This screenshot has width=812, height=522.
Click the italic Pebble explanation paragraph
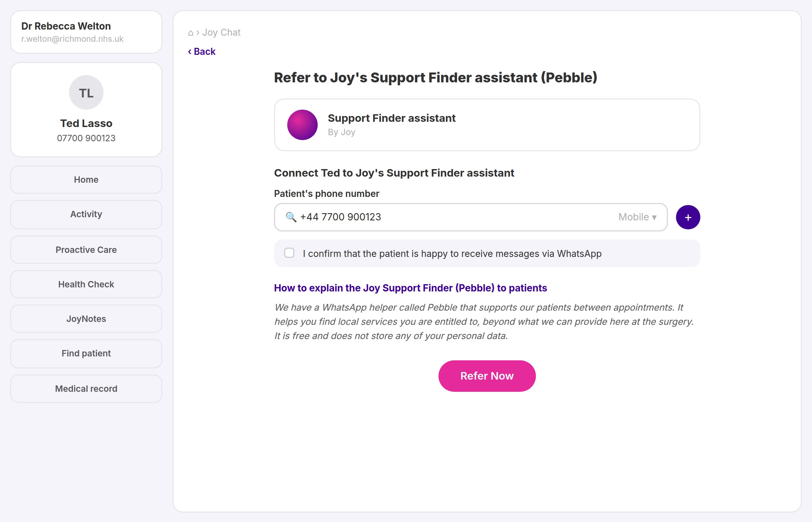484,322
